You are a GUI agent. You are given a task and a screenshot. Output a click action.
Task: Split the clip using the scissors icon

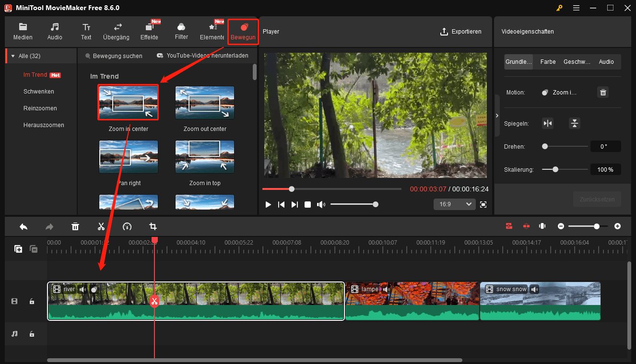point(101,226)
